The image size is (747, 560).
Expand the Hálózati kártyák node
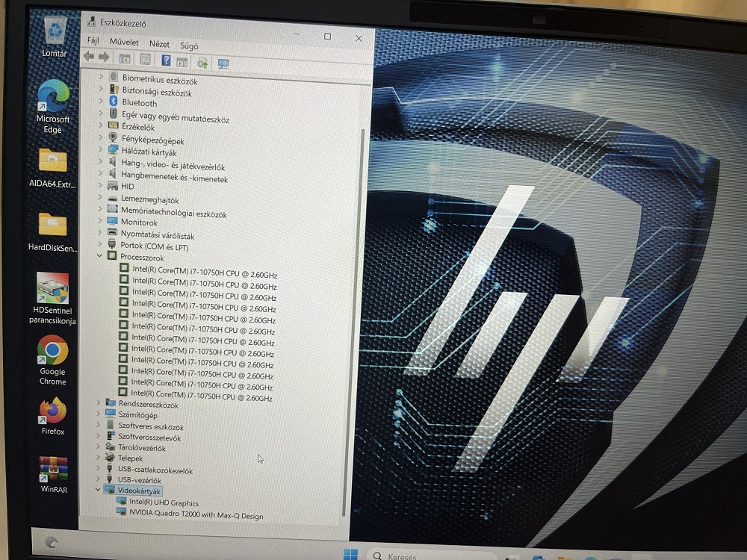point(101,149)
